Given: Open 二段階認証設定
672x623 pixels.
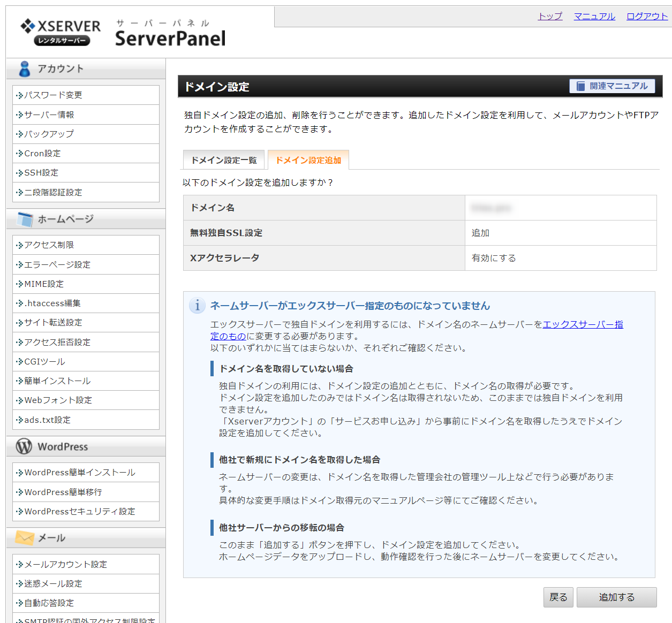Looking at the screenshot, I should 86,192.
